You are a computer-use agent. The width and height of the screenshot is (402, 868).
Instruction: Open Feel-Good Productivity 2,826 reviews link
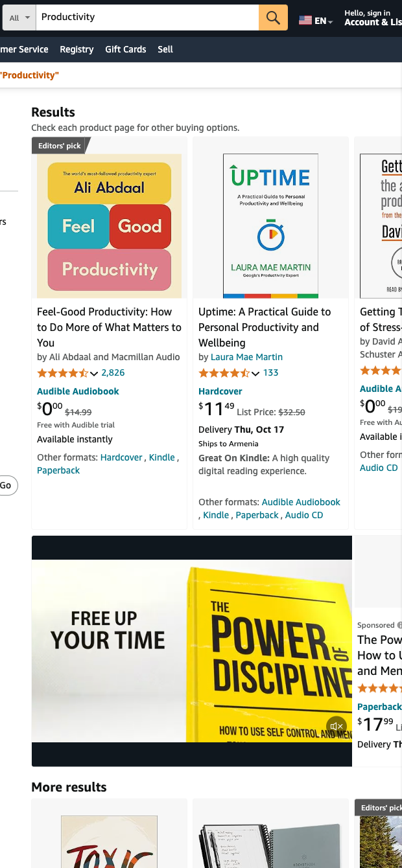tap(113, 372)
